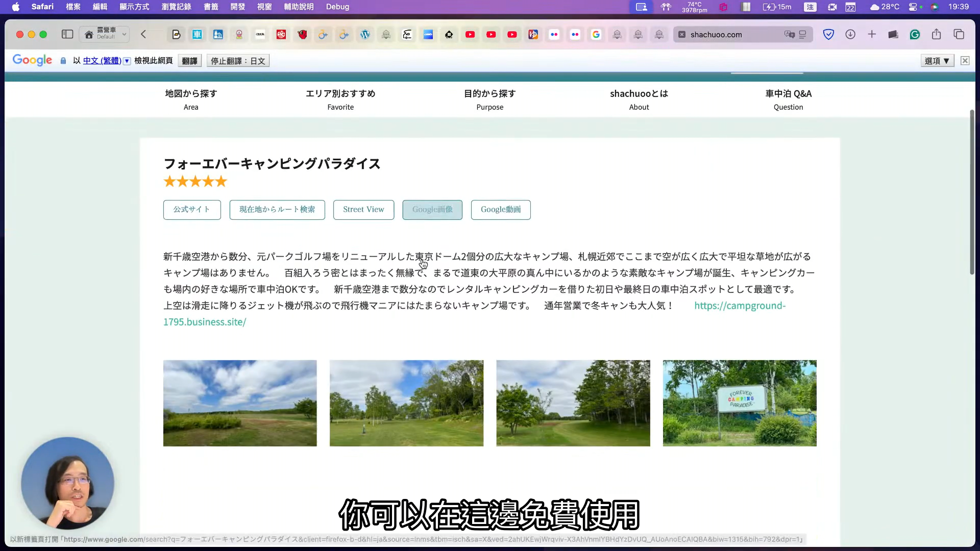This screenshot has width=980, height=551.
Task: Expand the 選項 options dropdown
Action: coord(938,61)
